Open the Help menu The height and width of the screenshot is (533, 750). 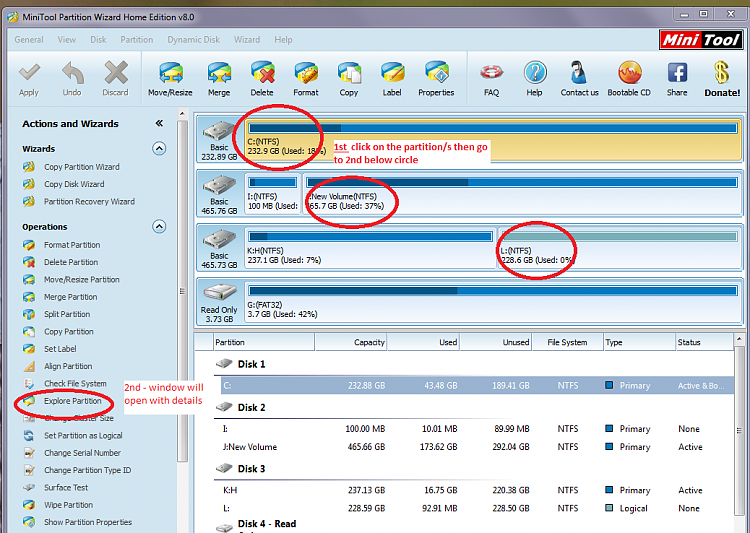click(283, 40)
